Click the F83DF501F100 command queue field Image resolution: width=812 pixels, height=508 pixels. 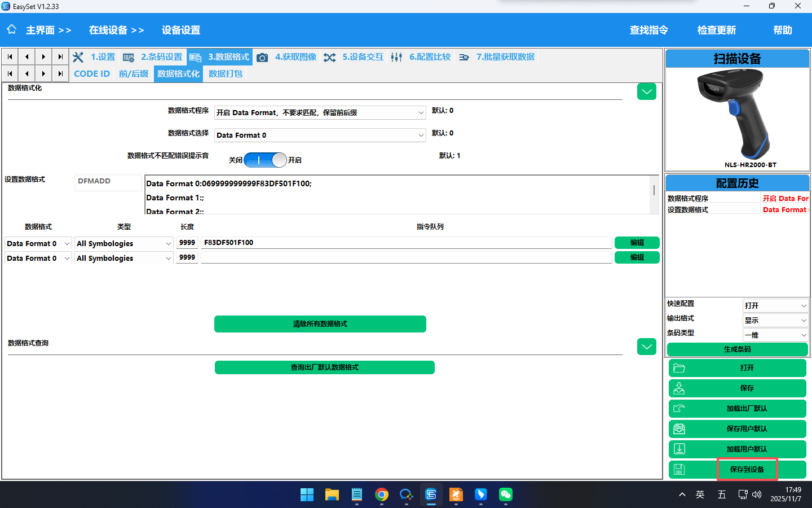tap(406, 243)
